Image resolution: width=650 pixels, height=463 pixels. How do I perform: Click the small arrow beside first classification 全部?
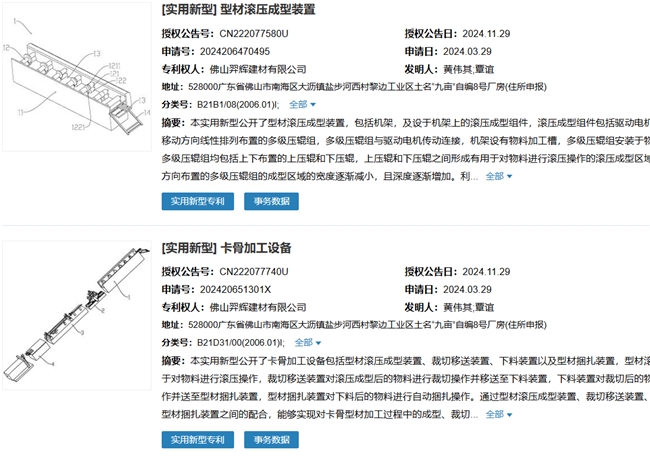pyautogui.click(x=313, y=105)
